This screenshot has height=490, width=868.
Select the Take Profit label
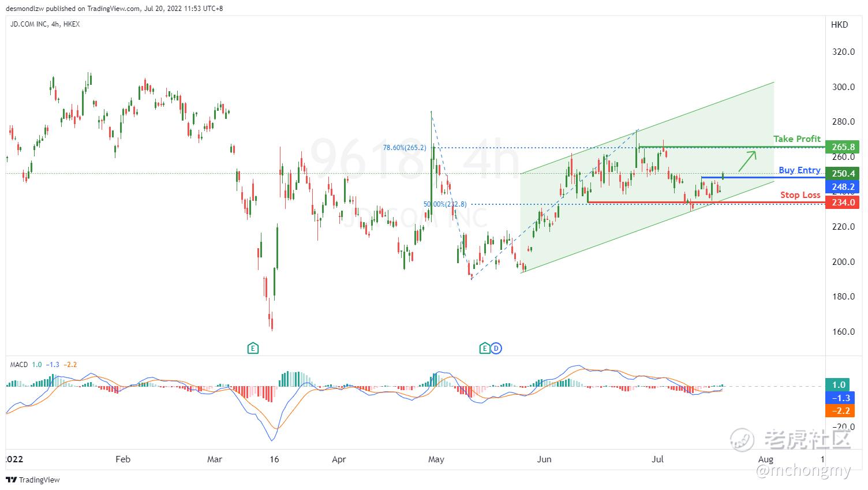797,139
